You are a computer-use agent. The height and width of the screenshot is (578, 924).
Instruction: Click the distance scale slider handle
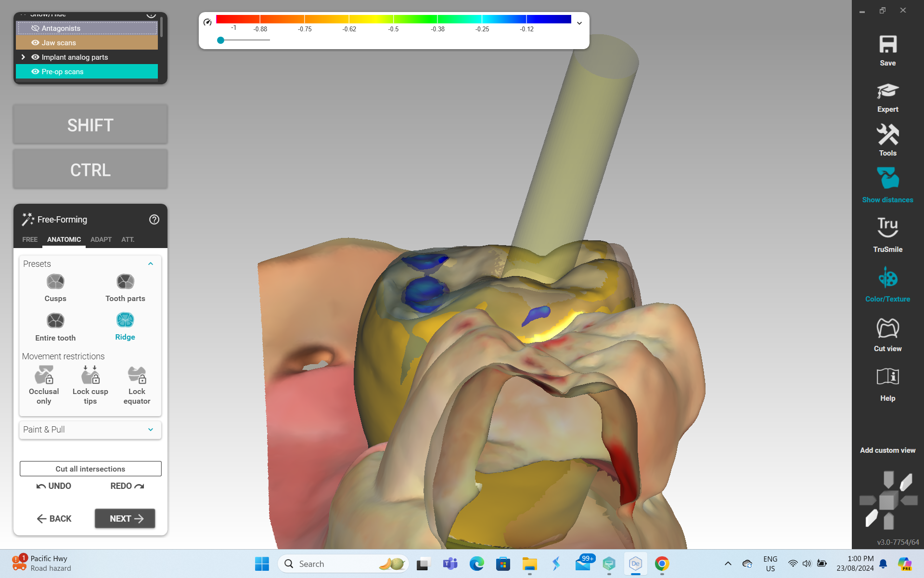pyautogui.click(x=220, y=40)
